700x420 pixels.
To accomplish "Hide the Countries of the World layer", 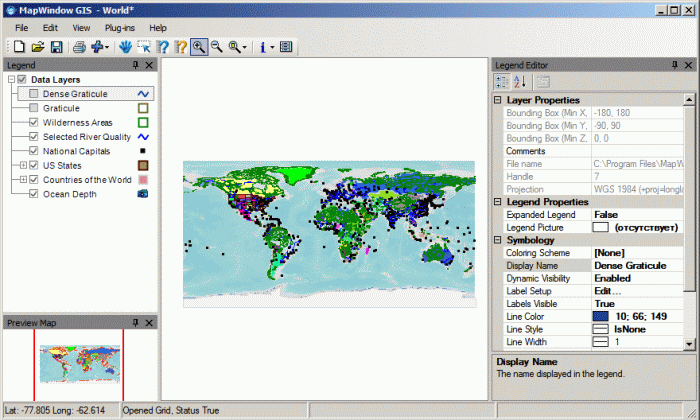I will pos(33,179).
